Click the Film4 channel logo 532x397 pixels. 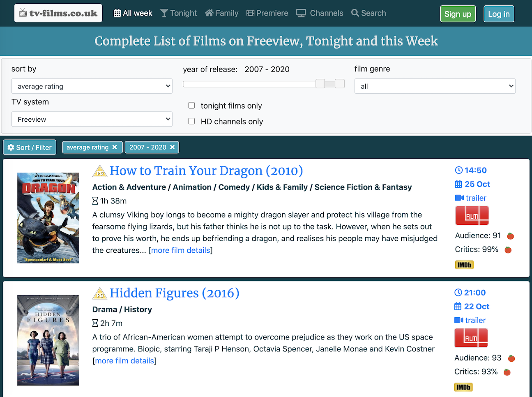tap(472, 215)
